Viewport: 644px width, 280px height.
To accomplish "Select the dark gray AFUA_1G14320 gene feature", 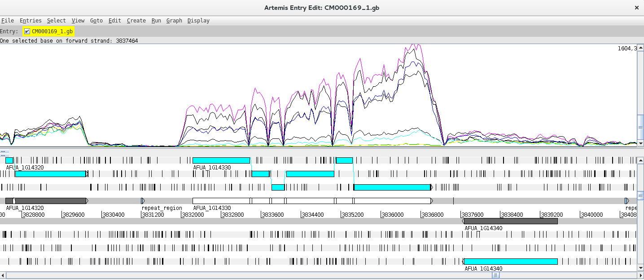I will tap(49, 201).
